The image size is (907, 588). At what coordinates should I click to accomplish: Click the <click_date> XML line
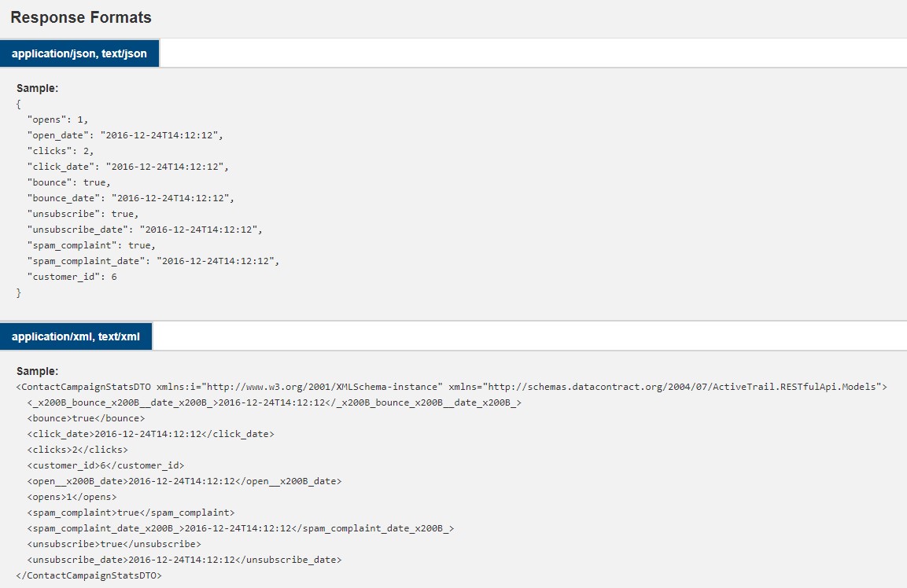coord(150,434)
